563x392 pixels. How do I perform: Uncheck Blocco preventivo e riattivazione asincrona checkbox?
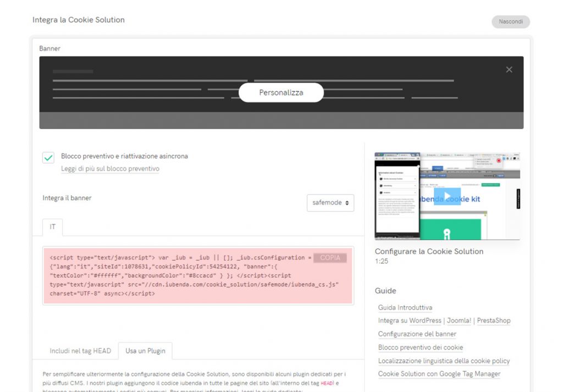point(48,158)
